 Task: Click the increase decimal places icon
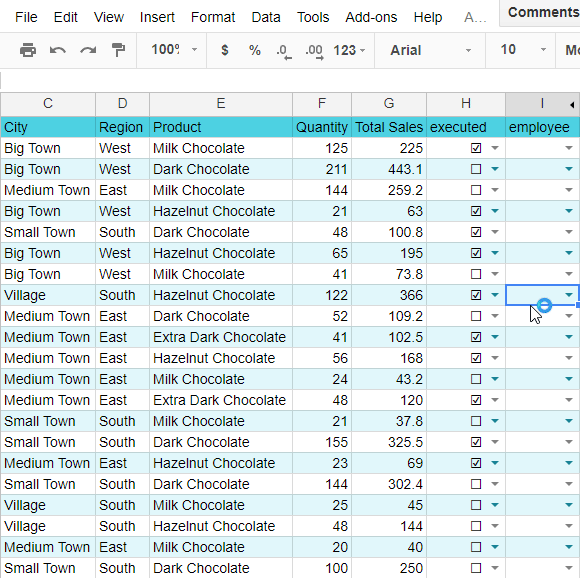pyautogui.click(x=314, y=51)
